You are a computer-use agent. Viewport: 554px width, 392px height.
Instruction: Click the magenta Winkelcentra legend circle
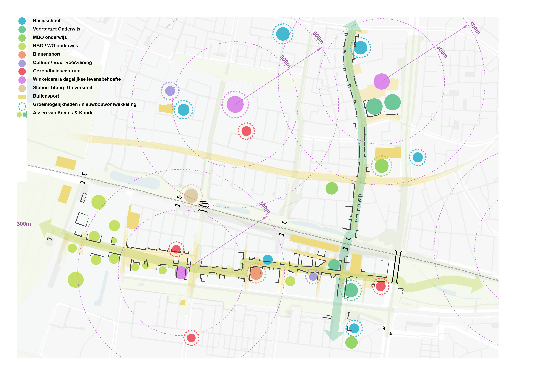[22, 80]
